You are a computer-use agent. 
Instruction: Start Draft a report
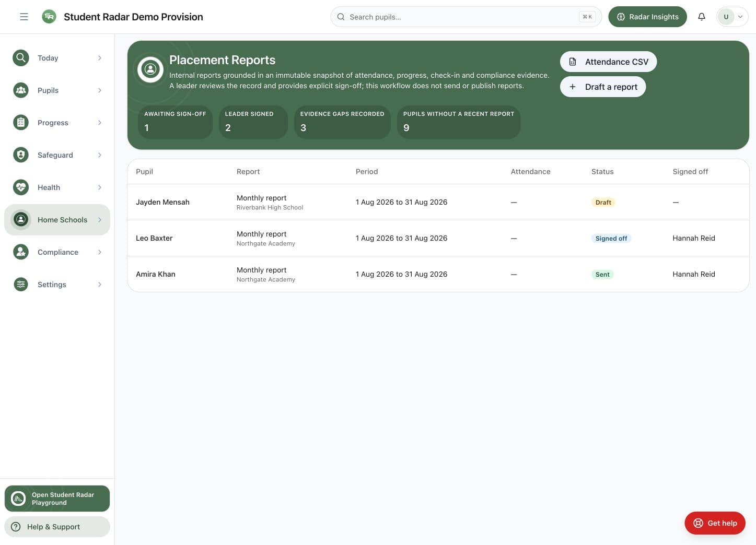pyautogui.click(x=603, y=87)
